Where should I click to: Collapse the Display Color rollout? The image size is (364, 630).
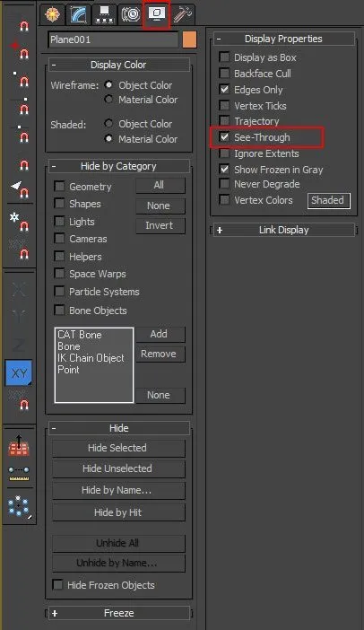coord(118,65)
